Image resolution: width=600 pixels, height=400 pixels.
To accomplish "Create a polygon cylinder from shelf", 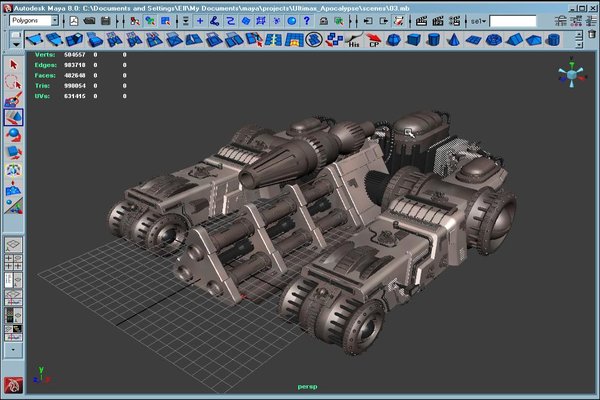I will coord(433,40).
